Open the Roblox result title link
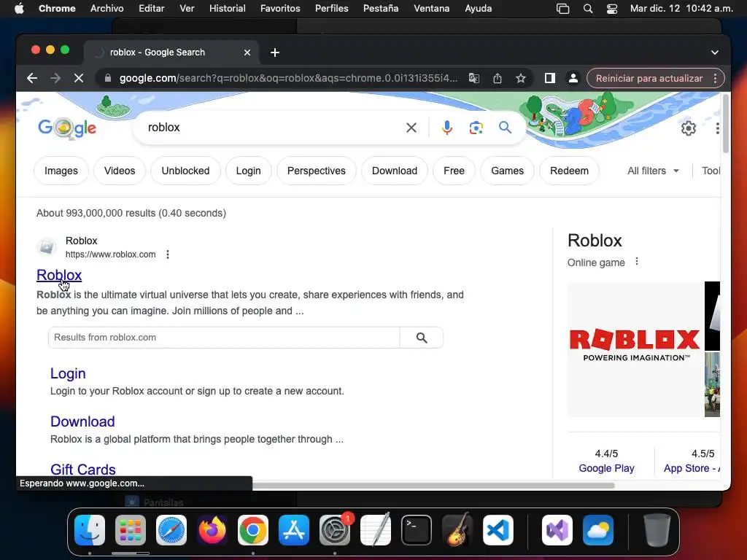 [x=59, y=275]
